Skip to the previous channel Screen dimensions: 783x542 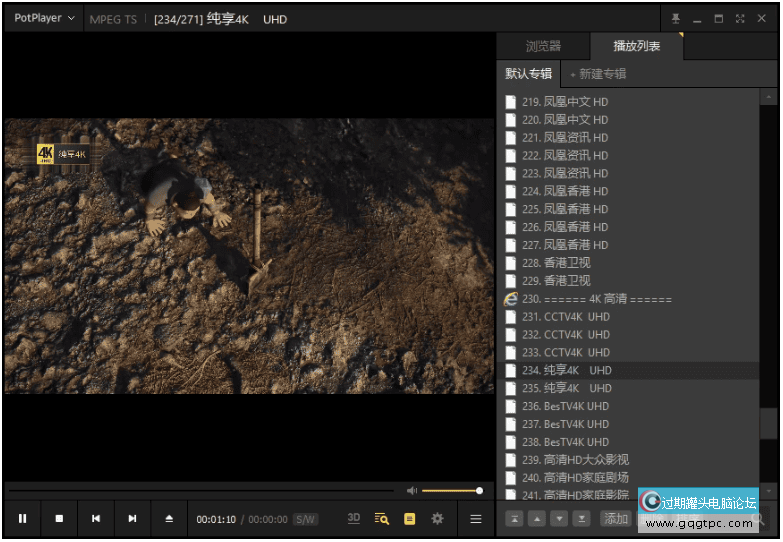96,519
